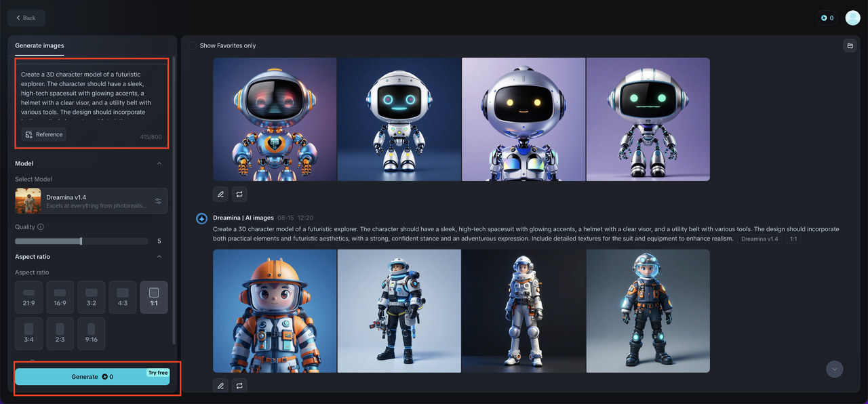Open the white robot with cyan eyes image
The width and height of the screenshot is (868, 404).
(x=399, y=119)
